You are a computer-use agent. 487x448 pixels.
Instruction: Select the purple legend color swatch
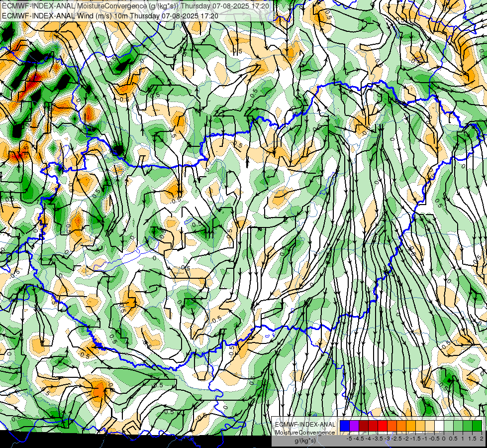tap(354, 426)
